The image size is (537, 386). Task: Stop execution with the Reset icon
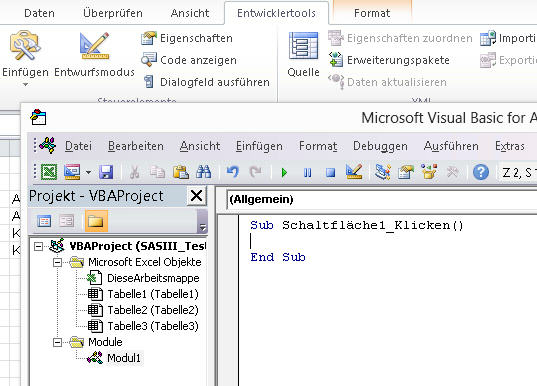330,172
